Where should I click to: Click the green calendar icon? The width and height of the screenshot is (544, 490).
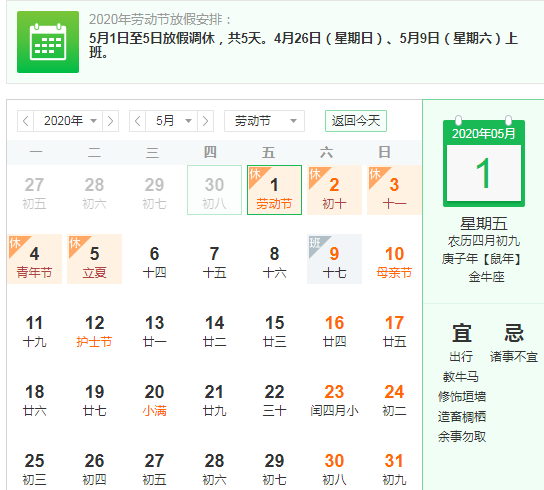tap(48, 42)
